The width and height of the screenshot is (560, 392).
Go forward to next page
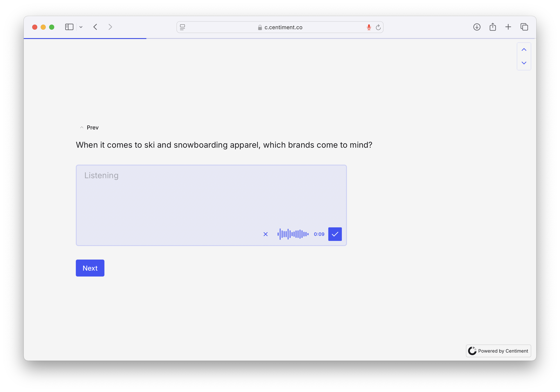point(110,27)
